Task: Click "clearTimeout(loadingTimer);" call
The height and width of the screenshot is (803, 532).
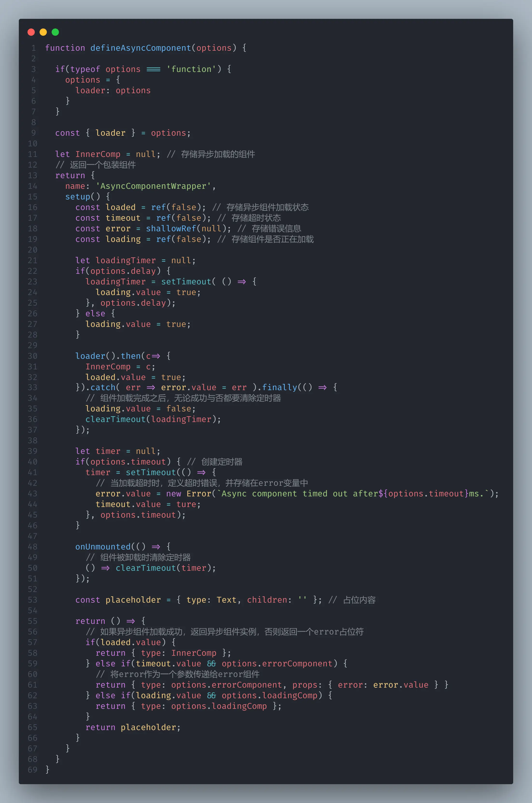Action: (153, 419)
